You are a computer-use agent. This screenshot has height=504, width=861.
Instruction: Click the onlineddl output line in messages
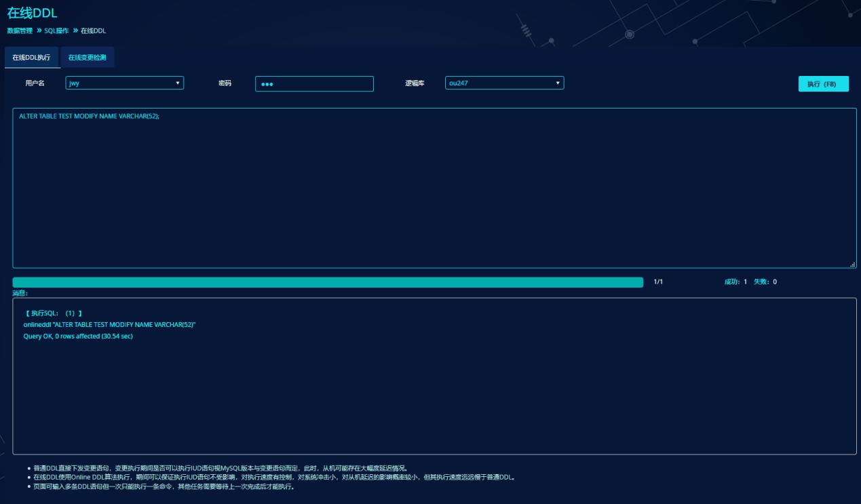click(109, 325)
